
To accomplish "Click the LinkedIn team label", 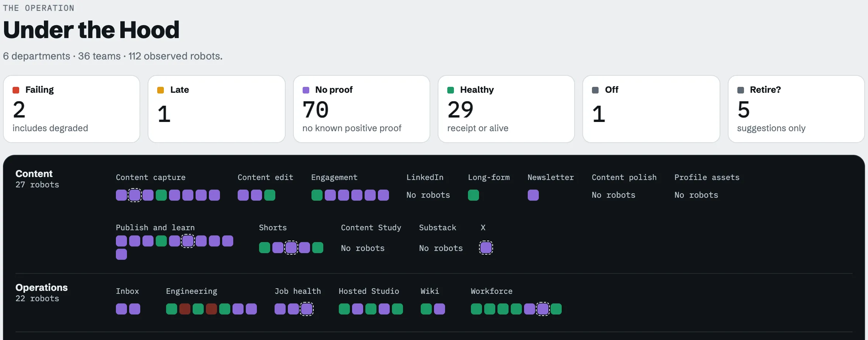I will coord(425,177).
